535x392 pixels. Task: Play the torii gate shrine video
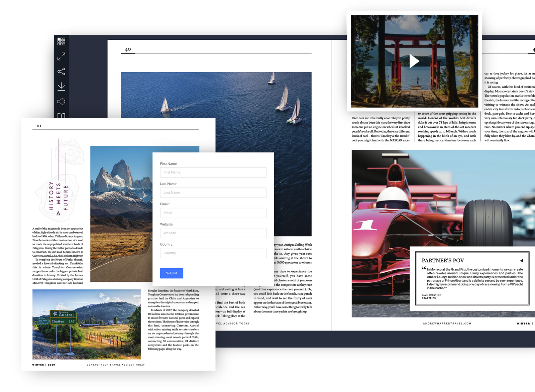pyautogui.click(x=415, y=61)
